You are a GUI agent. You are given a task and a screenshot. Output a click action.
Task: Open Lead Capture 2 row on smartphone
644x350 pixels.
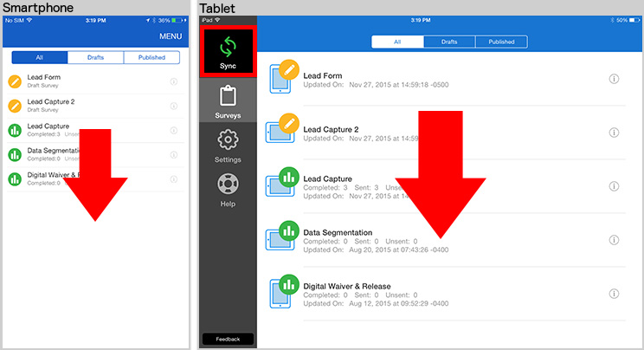(95, 106)
